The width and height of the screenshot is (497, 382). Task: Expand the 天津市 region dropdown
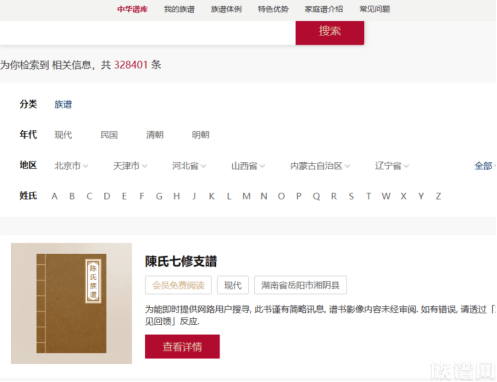(x=130, y=166)
